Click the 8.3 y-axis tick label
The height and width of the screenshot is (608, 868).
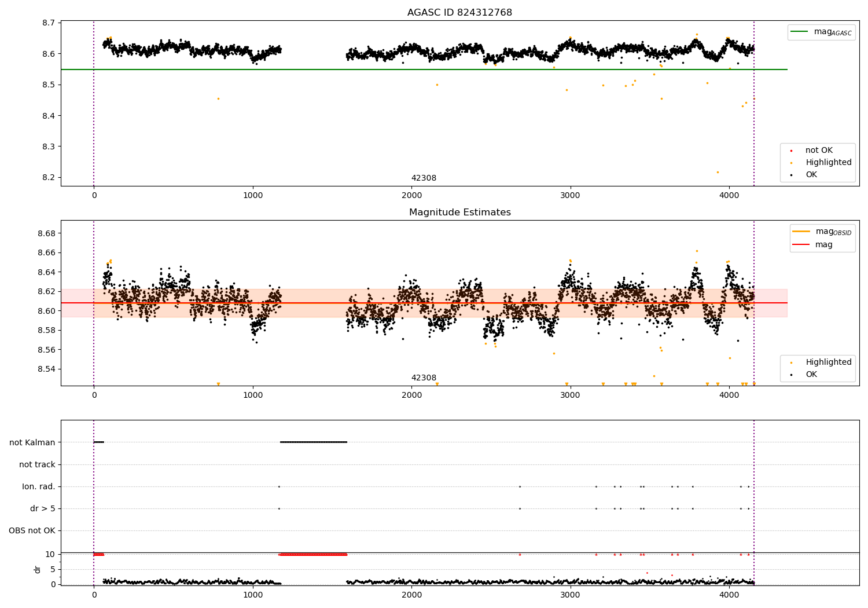pos(49,146)
